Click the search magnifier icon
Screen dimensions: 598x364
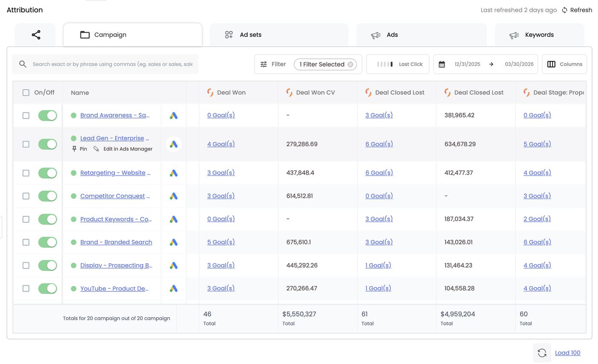tap(23, 64)
